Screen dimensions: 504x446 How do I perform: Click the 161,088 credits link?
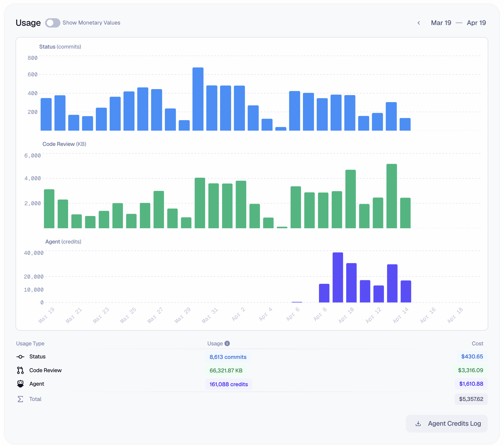pyautogui.click(x=229, y=384)
